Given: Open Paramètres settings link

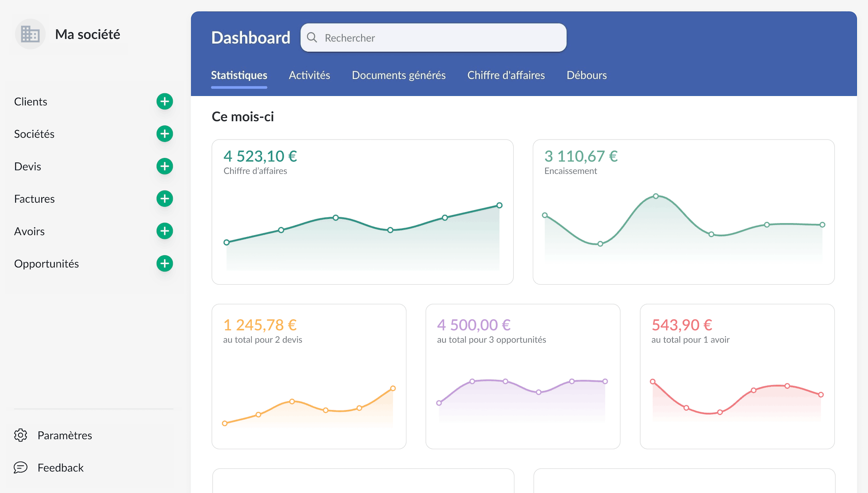Looking at the screenshot, I should coord(65,435).
